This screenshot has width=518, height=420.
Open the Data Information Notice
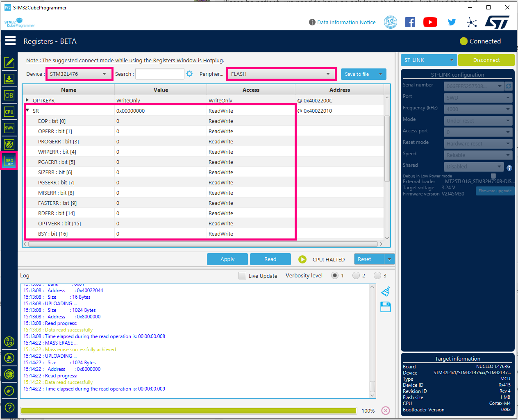click(x=345, y=22)
